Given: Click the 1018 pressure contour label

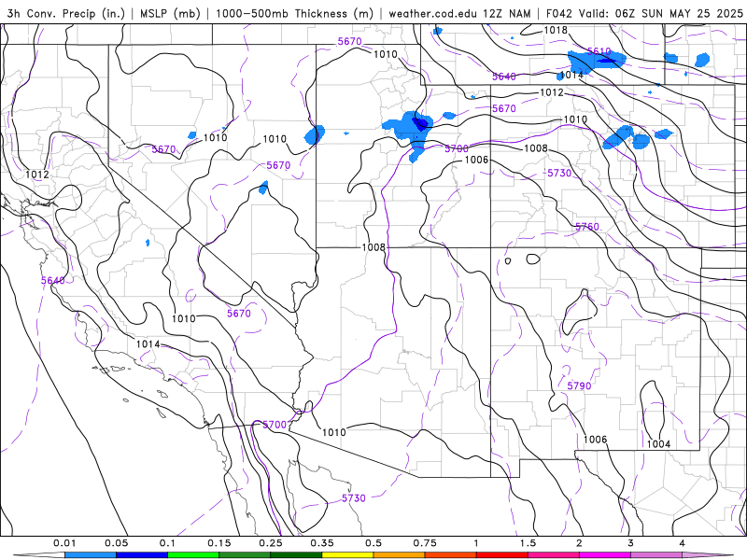Looking at the screenshot, I should tap(556, 31).
